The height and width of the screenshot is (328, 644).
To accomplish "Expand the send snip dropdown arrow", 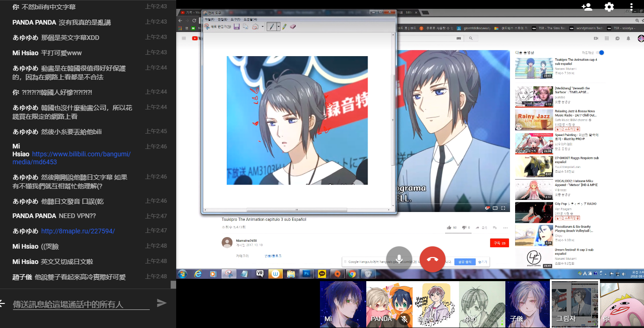I will pos(262,27).
